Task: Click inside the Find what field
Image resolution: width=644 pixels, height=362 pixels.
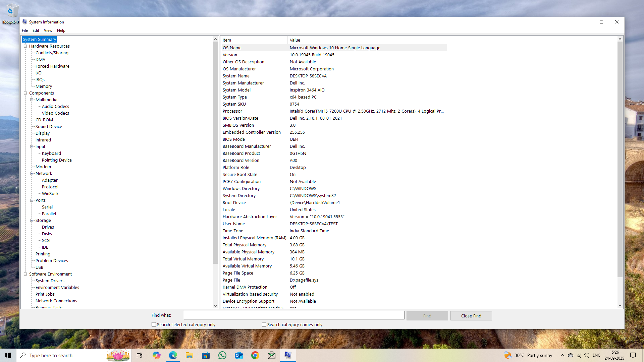Action: click(294, 315)
